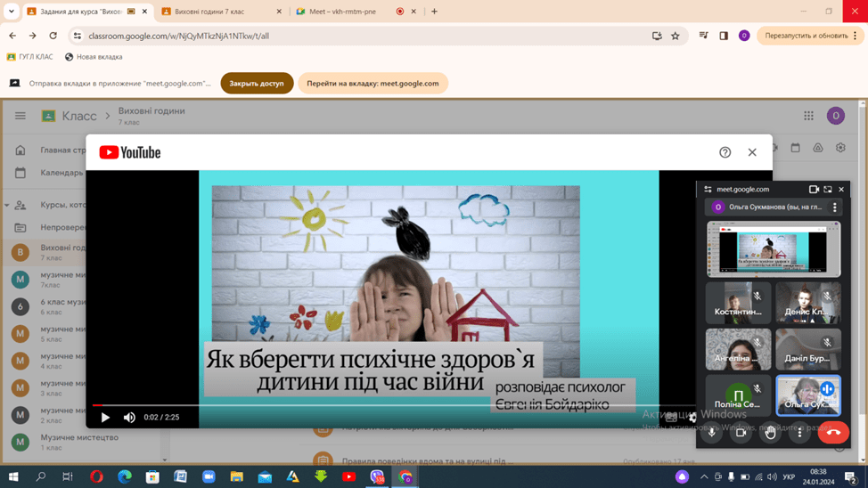
Task: Open the media control icon in toolbar
Action: click(704, 36)
